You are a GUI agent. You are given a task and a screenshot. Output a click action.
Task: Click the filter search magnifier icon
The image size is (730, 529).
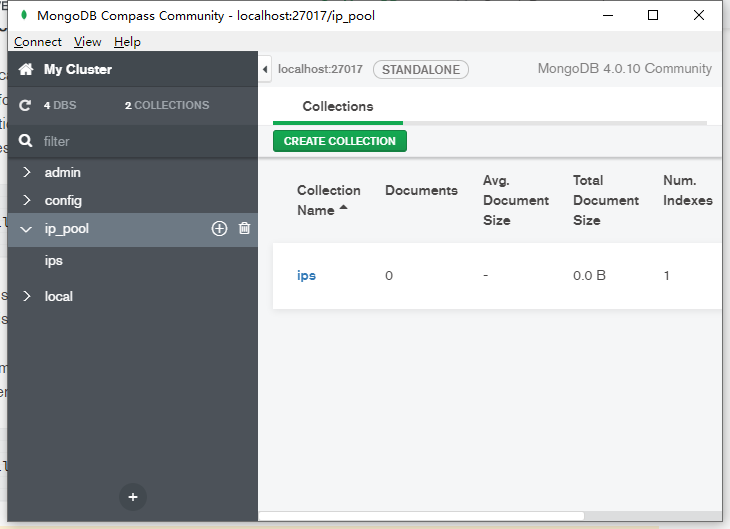tap(26, 141)
